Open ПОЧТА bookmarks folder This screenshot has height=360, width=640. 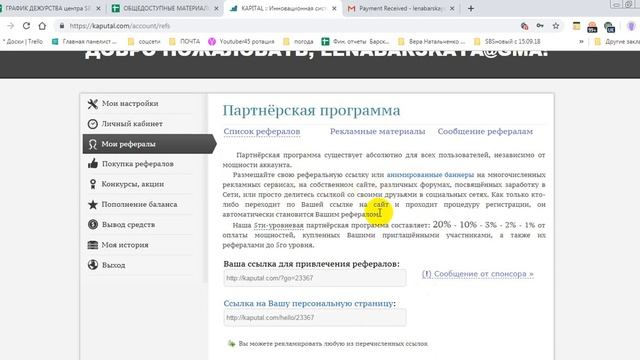tap(184, 41)
